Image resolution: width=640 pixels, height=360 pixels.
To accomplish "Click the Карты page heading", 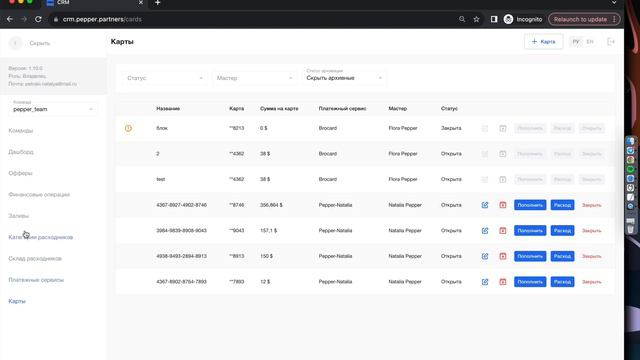I will pos(122,42).
